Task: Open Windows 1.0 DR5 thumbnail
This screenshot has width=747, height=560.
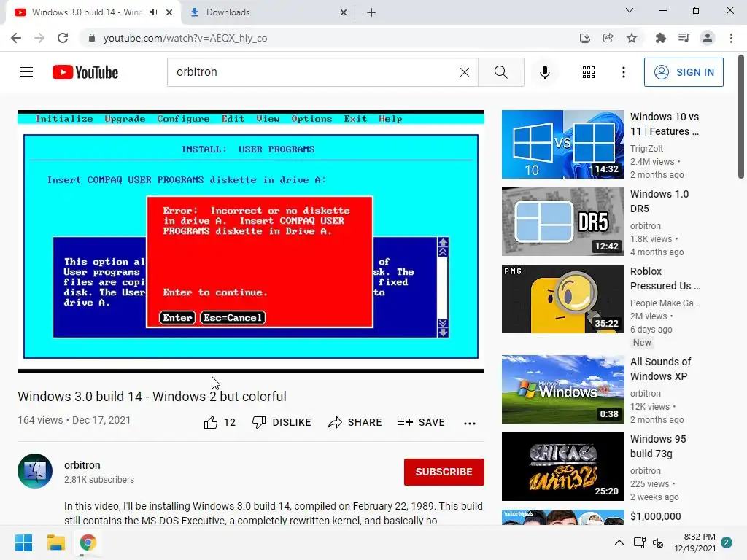Action: pos(562,222)
